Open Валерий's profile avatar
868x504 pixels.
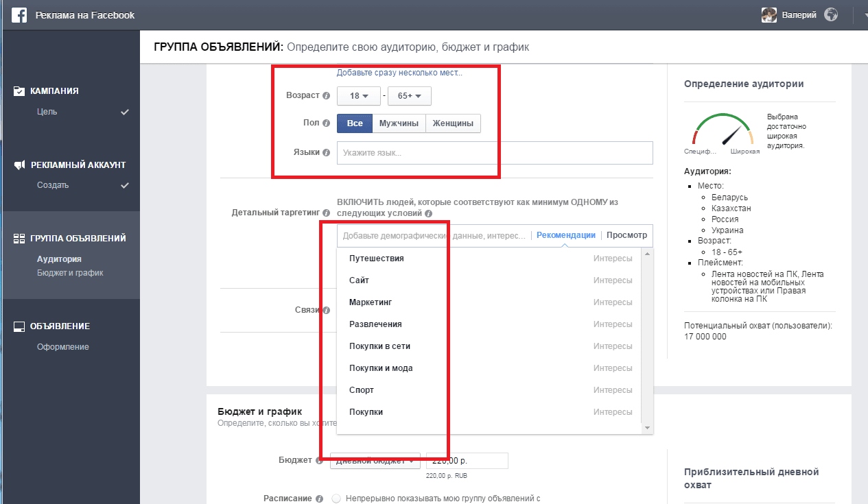point(769,15)
